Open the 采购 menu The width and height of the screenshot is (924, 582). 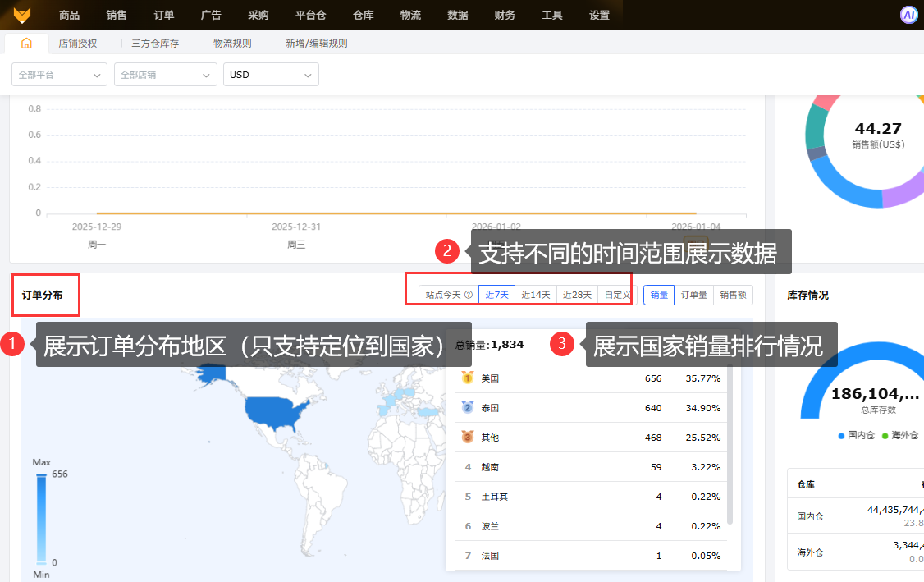[258, 16]
